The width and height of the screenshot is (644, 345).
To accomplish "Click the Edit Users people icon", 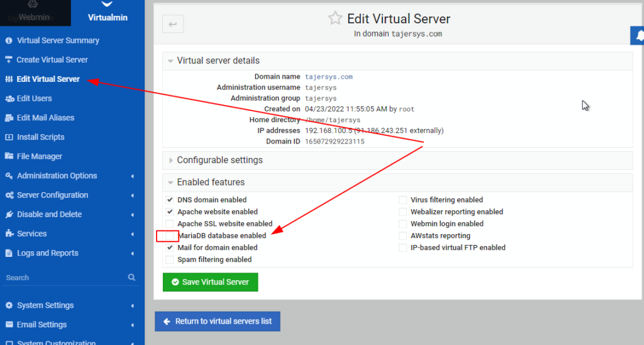I will click(9, 99).
